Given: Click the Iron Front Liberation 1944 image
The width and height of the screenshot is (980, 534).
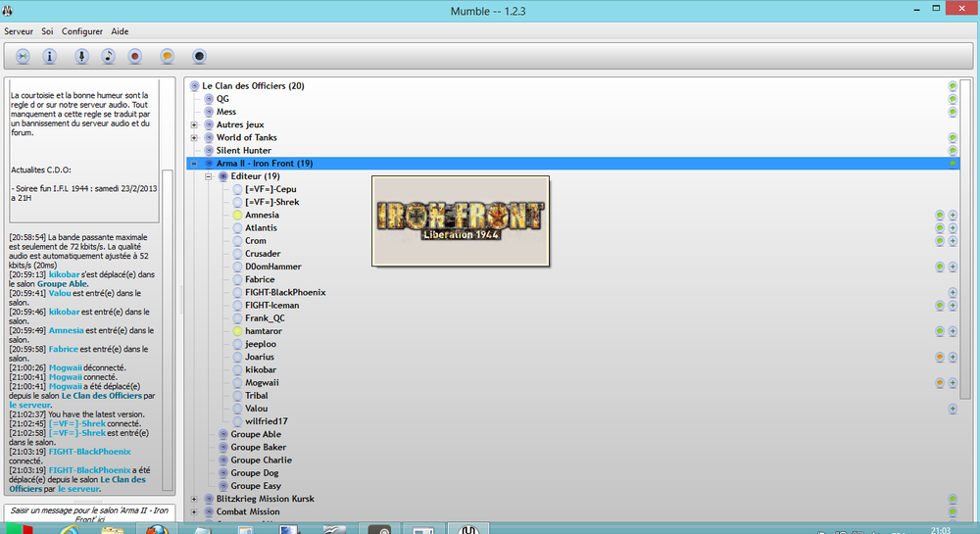Looking at the screenshot, I should click(461, 221).
